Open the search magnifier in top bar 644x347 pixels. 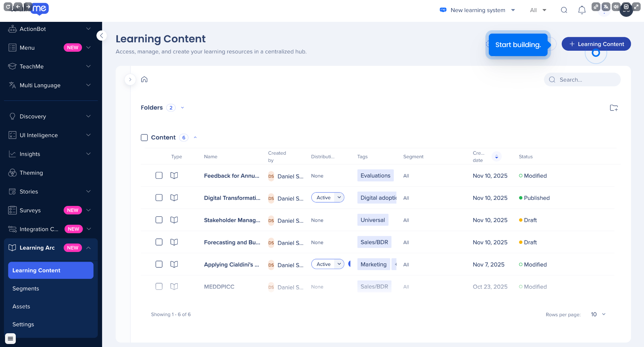coord(564,10)
